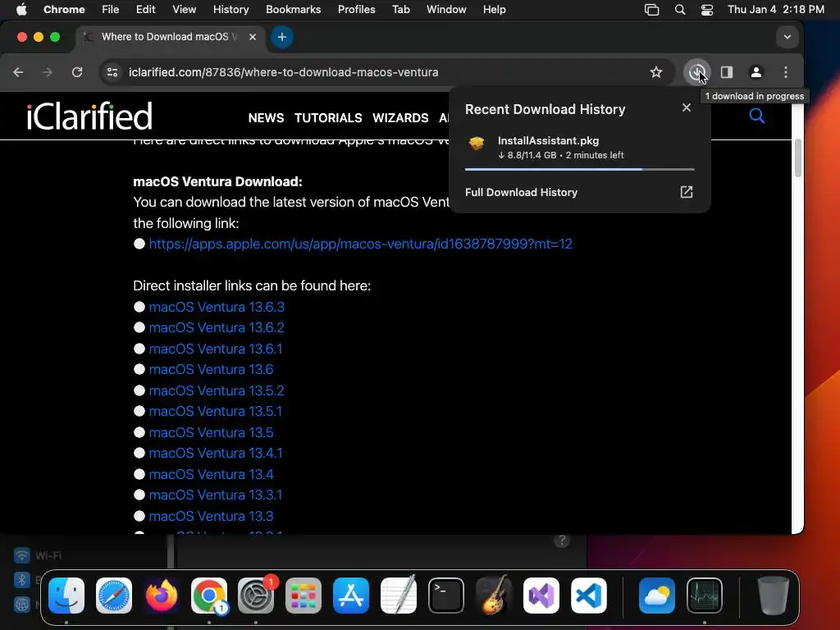Launch GarageBand from Dock

[x=493, y=596]
